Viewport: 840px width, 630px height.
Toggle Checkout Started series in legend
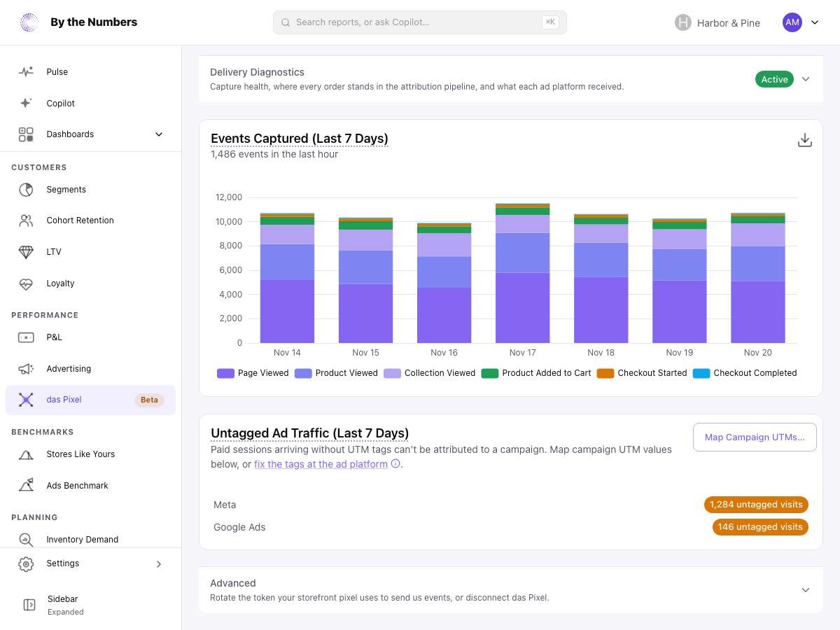pos(642,373)
